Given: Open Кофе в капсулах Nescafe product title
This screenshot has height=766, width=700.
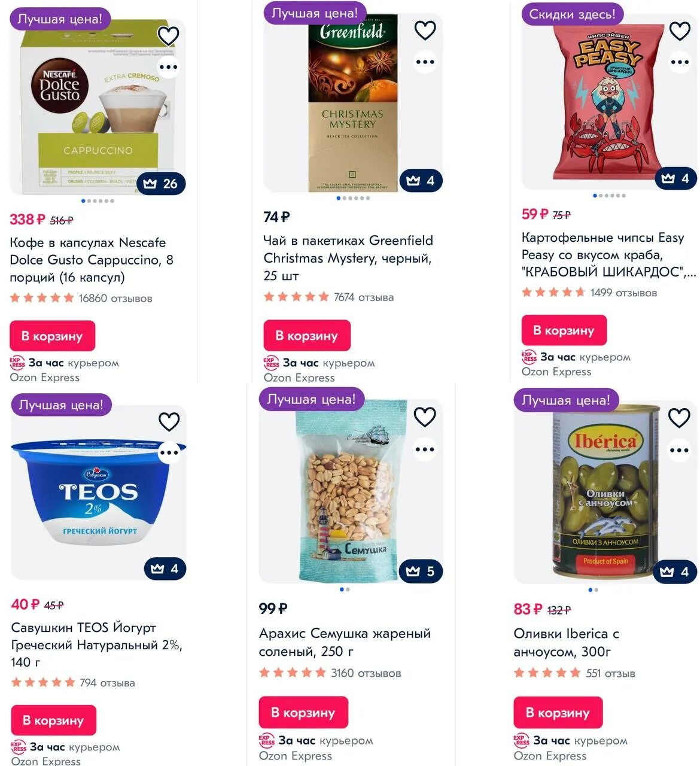Looking at the screenshot, I should (92, 260).
